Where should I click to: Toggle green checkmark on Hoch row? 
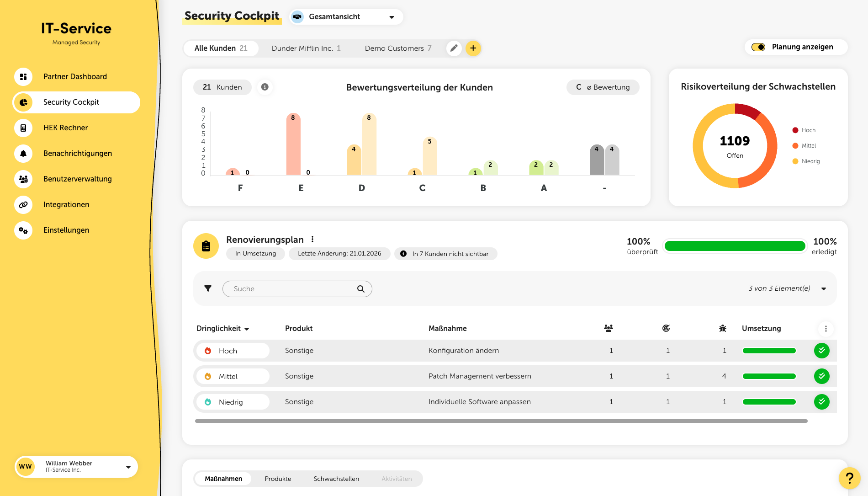click(x=821, y=351)
